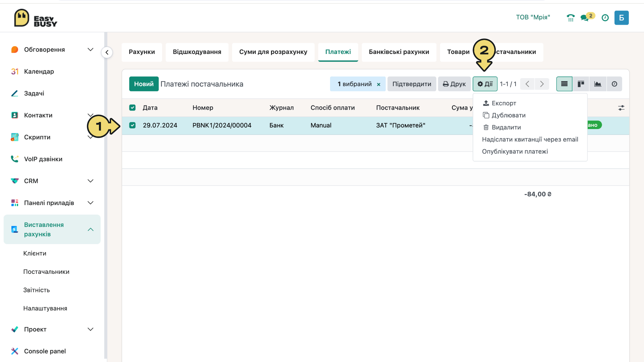Collapse Виставлення рахунків section

tap(90, 230)
